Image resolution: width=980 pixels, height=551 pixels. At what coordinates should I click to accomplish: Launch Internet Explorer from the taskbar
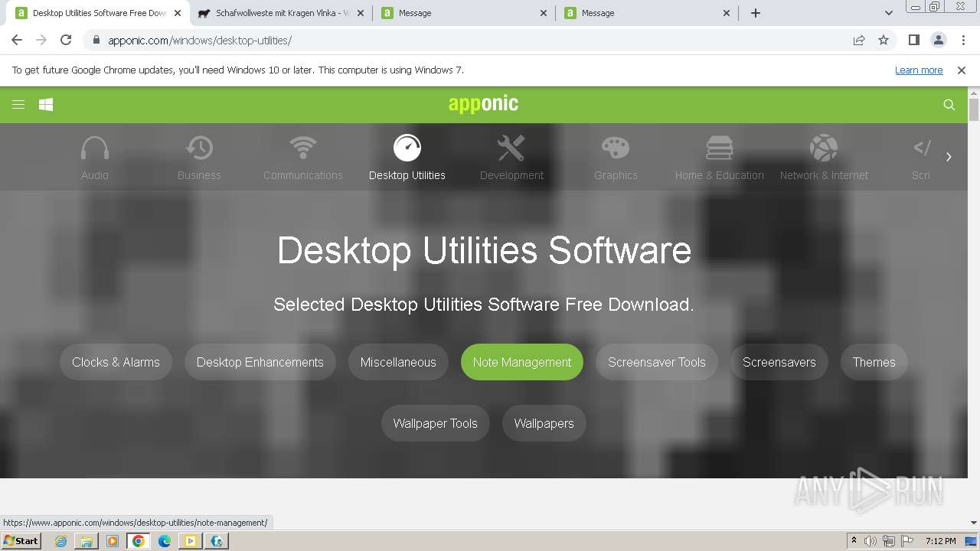click(x=60, y=541)
